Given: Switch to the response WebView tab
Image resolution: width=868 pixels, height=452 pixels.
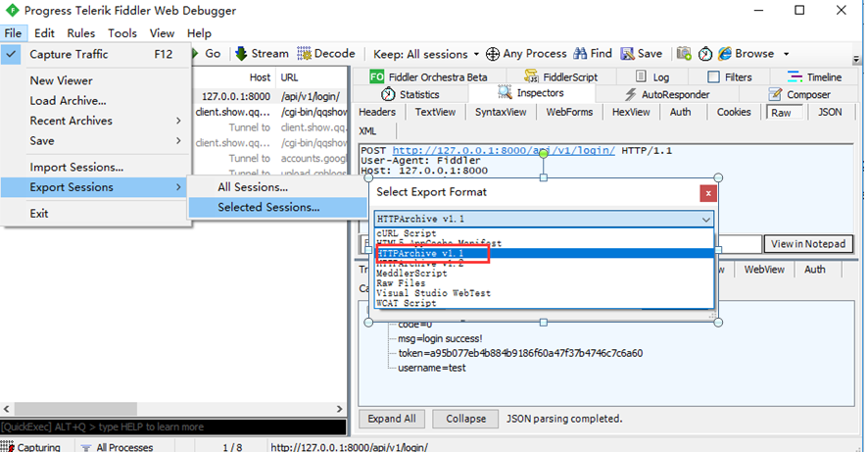Looking at the screenshot, I should pos(764,270).
